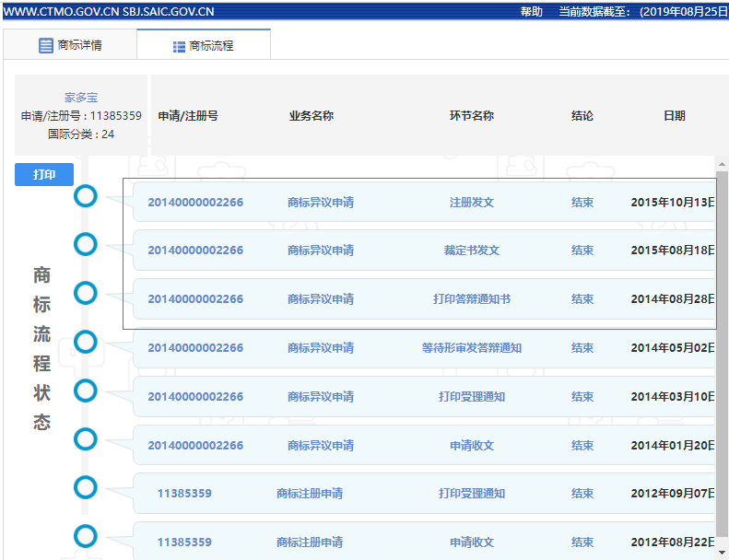The image size is (729, 560).
Task: Open the 商标详情 tab
Action: click(70, 45)
